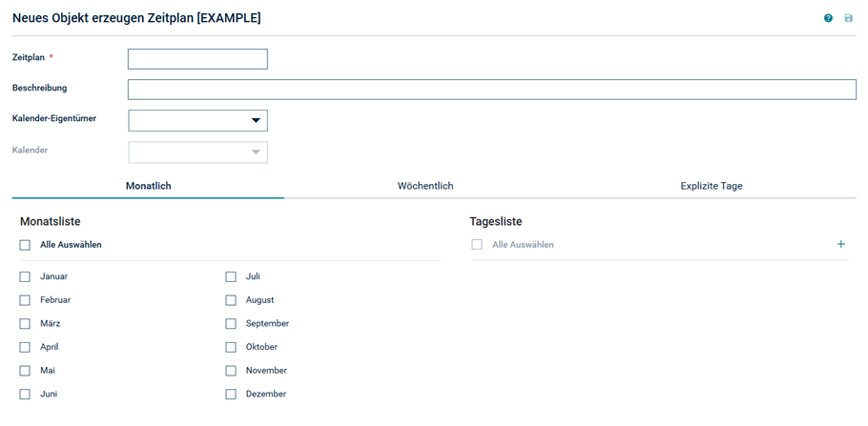Click the save disk icon
Viewport: 868px width, 426px height.
[849, 18]
